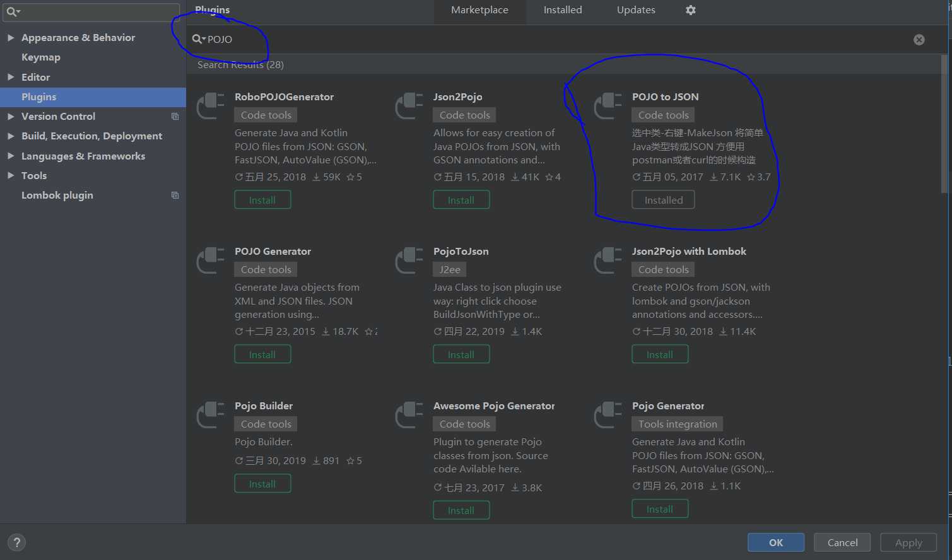Open the Pojo Builder plugin title

(264, 406)
